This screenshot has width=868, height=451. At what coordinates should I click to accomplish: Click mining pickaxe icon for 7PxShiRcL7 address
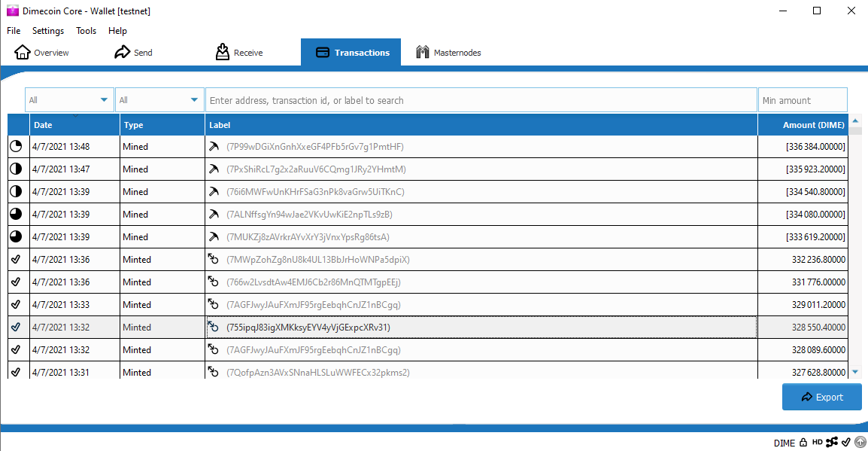214,169
